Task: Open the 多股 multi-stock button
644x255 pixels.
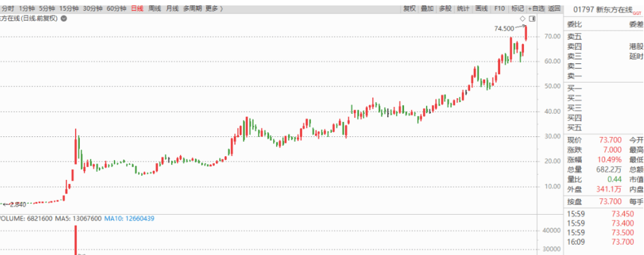Action: [x=445, y=8]
